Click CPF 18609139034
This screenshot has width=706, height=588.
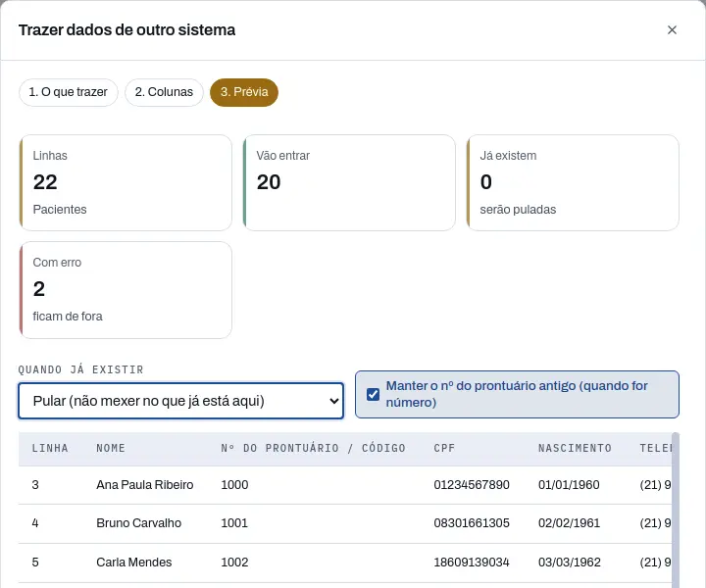point(472,562)
